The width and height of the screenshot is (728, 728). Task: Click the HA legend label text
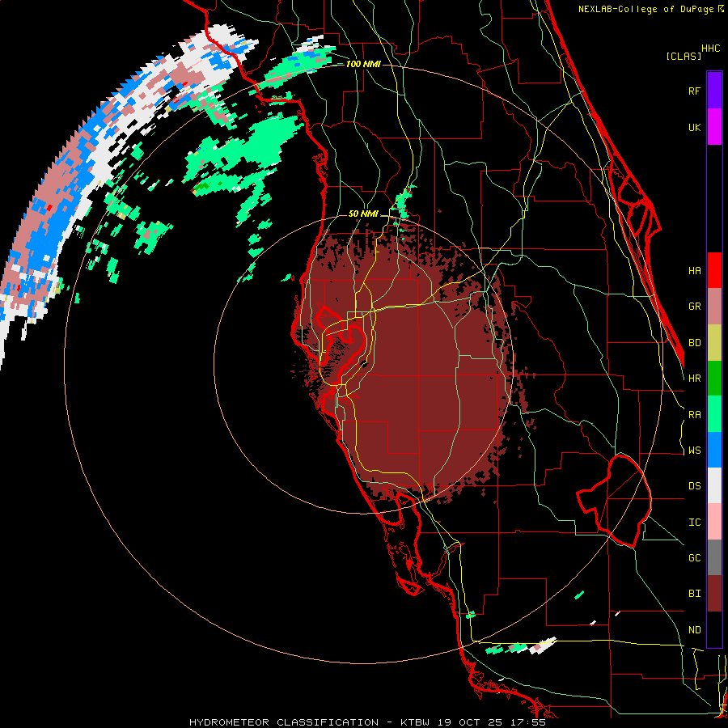694,270
